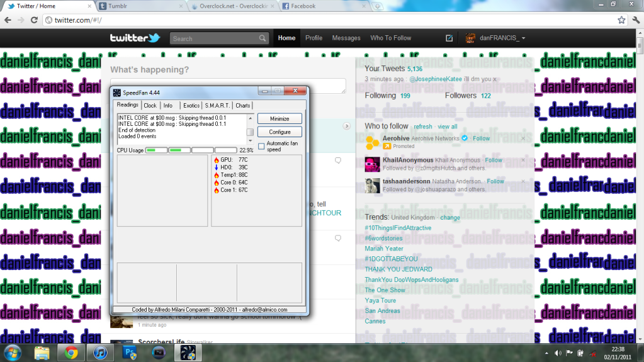Viewport: 644px width, 362px height.
Task: Open the compose new tweet icon
Action: point(449,38)
